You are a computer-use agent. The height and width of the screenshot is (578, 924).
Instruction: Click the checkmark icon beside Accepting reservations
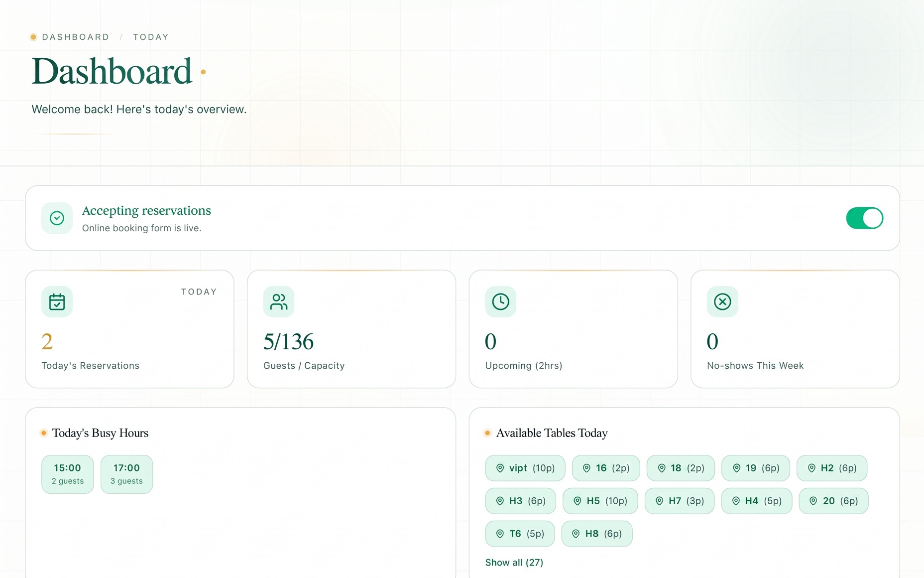tap(57, 218)
